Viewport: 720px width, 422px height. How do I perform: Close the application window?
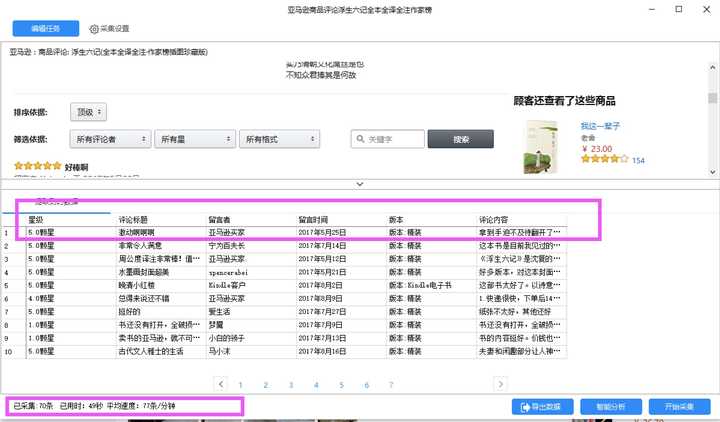[x=707, y=10]
